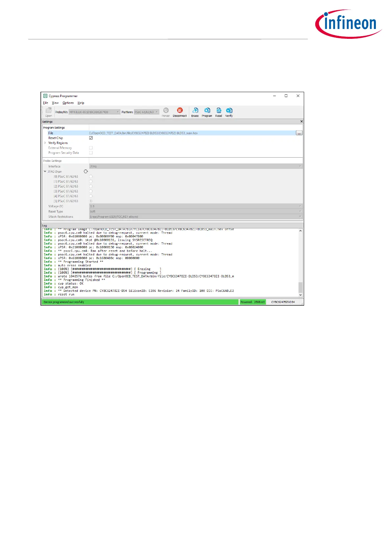Open the Help menu
The width and height of the screenshot is (392, 554).
pos(81,103)
